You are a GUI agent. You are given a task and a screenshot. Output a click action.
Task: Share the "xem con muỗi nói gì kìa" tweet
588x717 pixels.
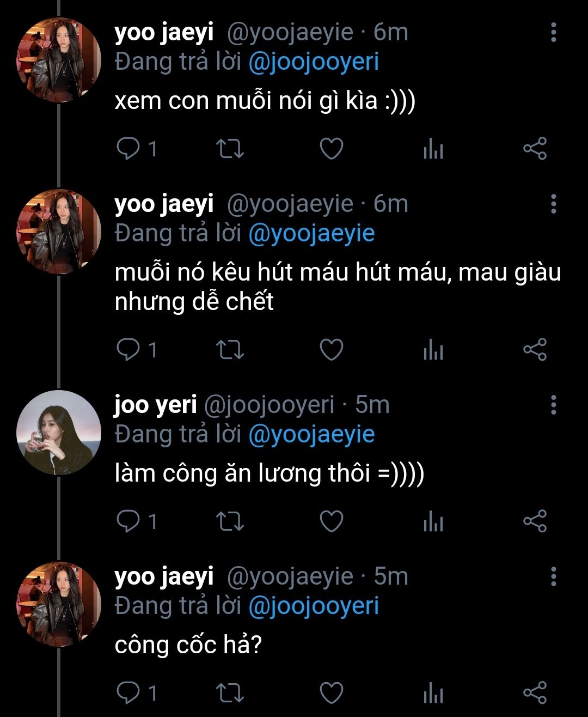[x=534, y=149]
